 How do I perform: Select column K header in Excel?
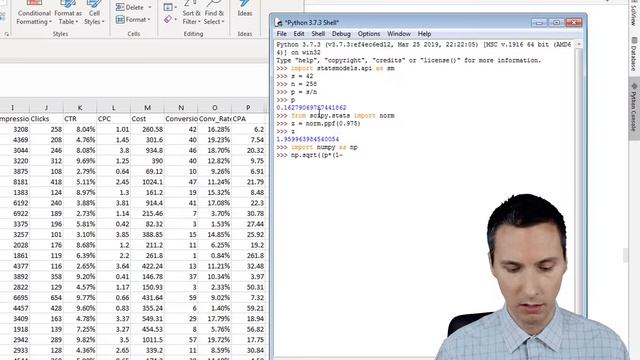pos(80,108)
